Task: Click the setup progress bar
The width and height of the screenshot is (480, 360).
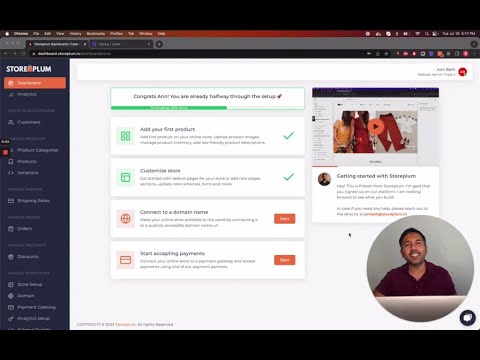Action: click(x=207, y=108)
